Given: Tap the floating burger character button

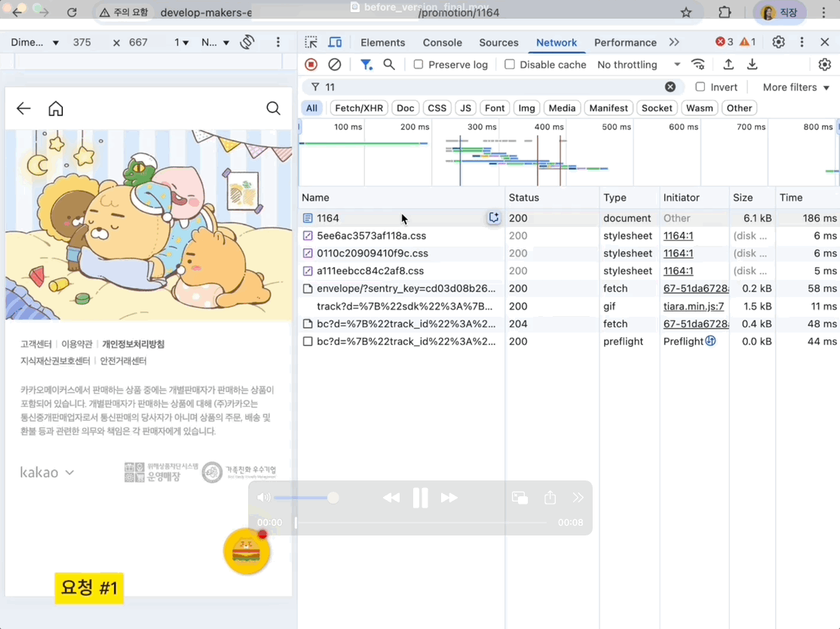Looking at the screenshot, I should pos(247,551).
